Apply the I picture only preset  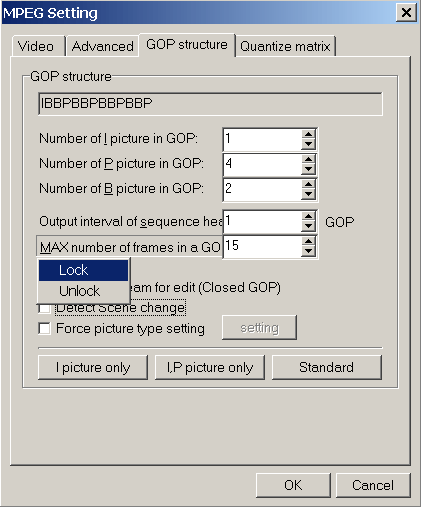pyautogui.click(x=93, y=367)
